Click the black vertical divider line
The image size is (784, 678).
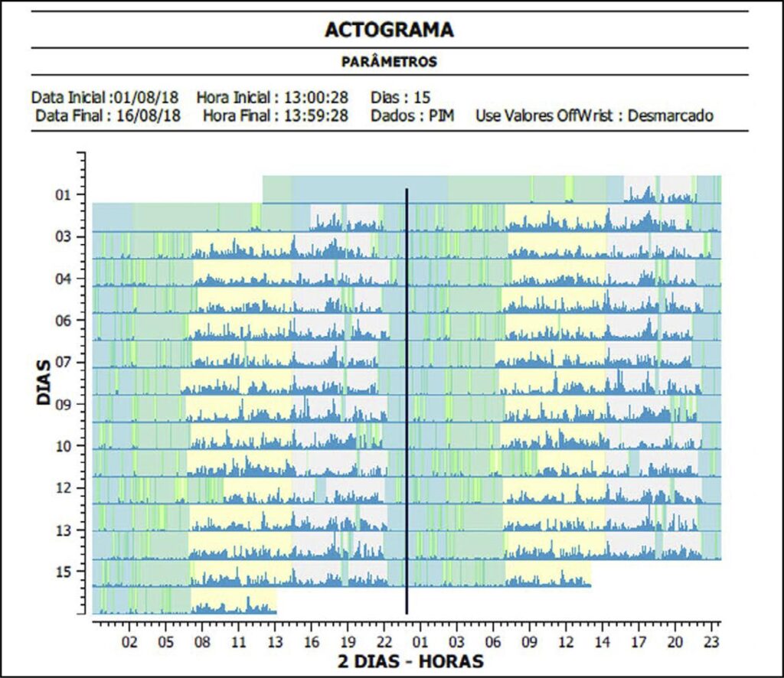pyautogui.click(x=406, y=398)
